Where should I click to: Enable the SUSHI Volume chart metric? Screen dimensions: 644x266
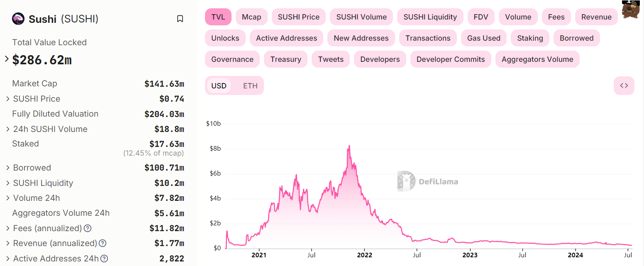(x=361, y=17)
